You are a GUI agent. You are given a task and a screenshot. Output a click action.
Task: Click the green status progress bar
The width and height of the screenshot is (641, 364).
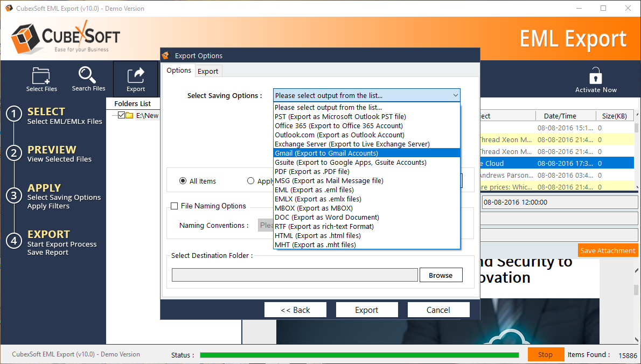(x=359, y=355)
